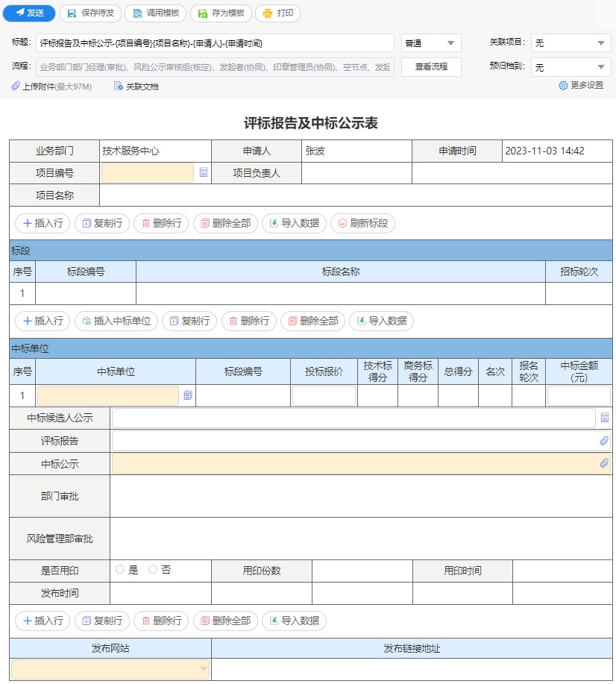Focus the 项目编号 input field
Image resolution: width=616 pixels, height=684 pixels.
[x=148, y=173]
